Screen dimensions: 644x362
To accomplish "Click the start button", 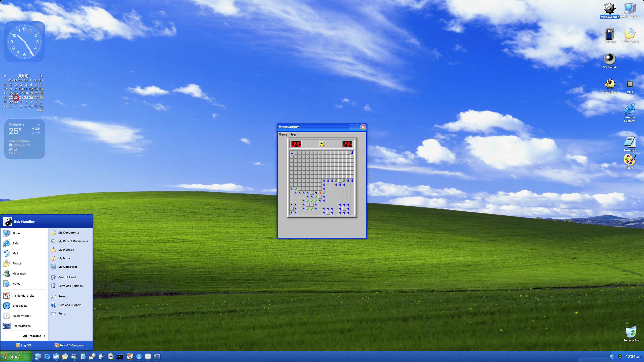I will click(16, 356).
